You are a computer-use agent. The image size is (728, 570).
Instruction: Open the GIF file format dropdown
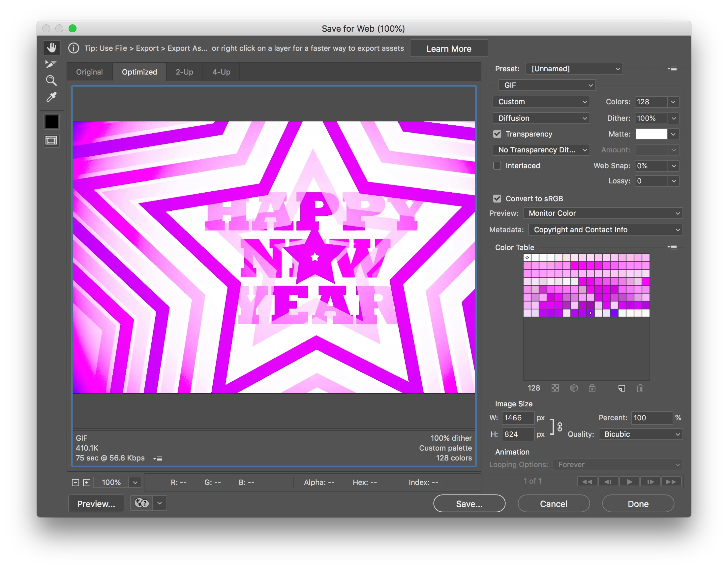click(547, 85)
